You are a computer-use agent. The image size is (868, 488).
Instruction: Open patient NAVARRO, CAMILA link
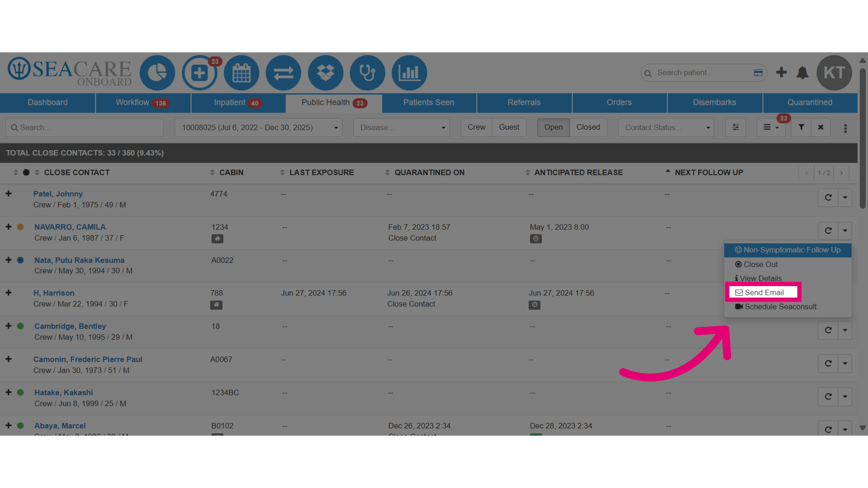coord(70,227)
